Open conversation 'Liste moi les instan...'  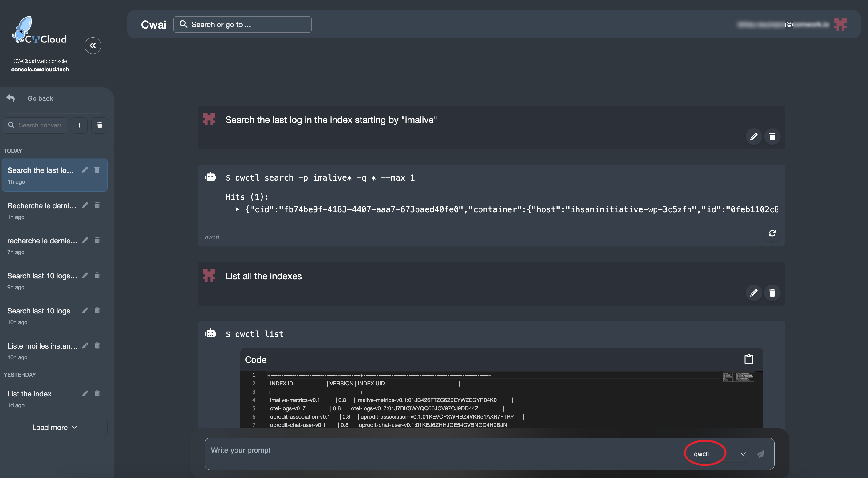coord(55,351)
